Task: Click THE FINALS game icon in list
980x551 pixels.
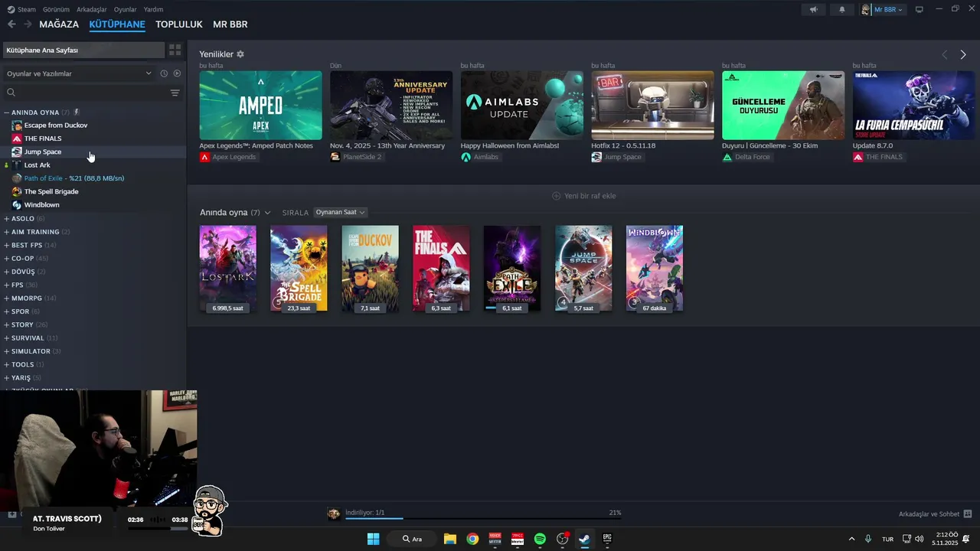Action: tap(17, 139)
